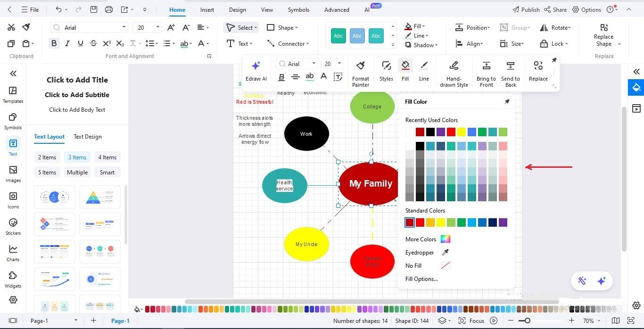The image size is (644, 329).
Task: Expand the Select tool dropdown
Action: click(x=256, y=28)
